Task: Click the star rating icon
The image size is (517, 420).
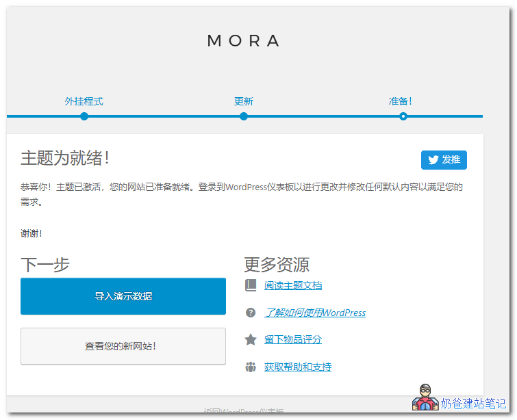Action: [x=251, y=339]
